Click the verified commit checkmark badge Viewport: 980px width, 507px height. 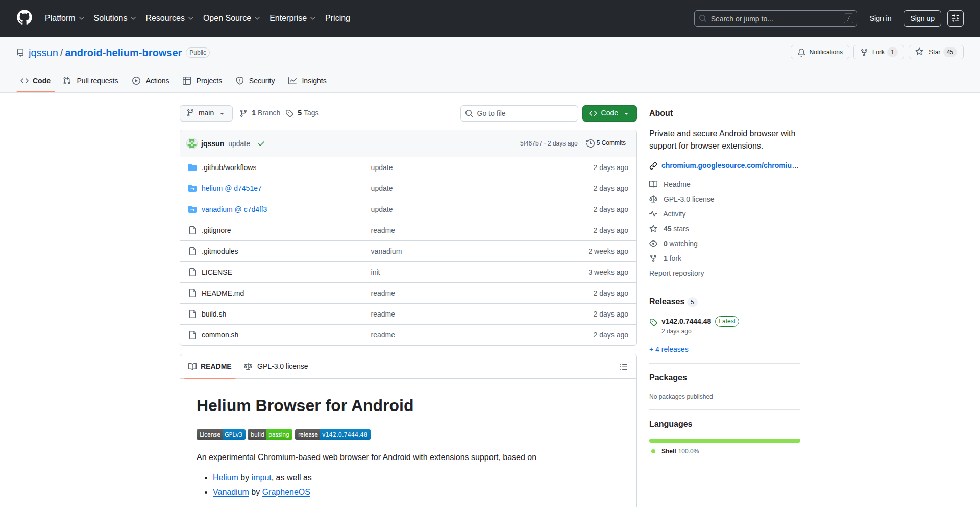click(x=261, y=143)
